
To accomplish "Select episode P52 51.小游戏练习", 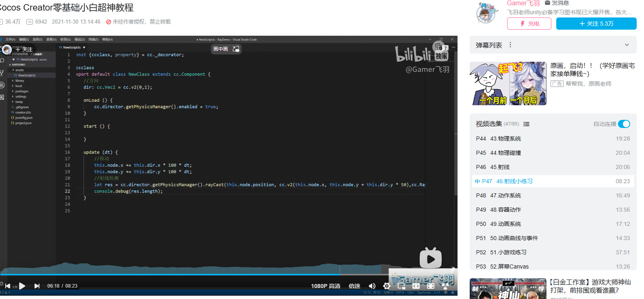I will [x=553, y=252].
